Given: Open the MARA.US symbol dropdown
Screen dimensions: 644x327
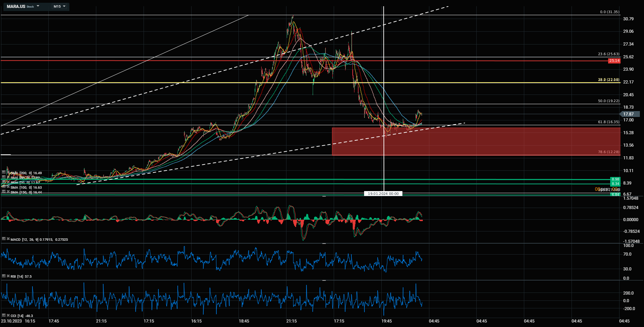Looking at the screenshot, I should tap(38, 6).
